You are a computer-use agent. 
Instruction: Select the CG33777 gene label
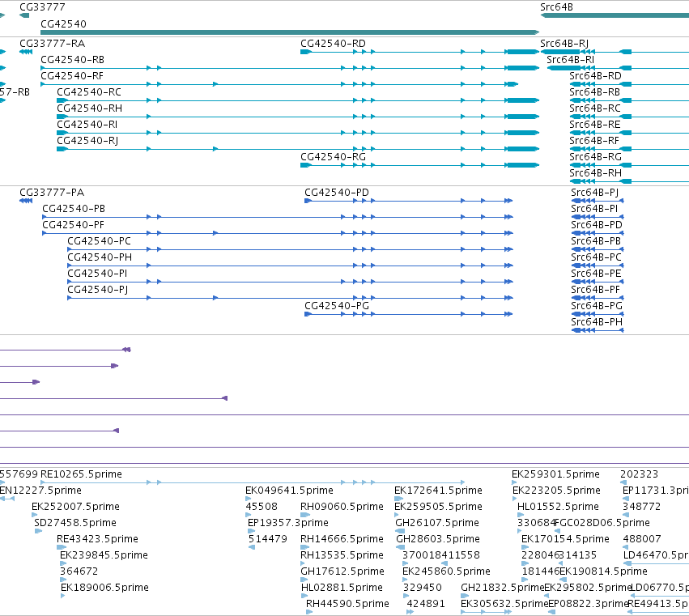42,7
